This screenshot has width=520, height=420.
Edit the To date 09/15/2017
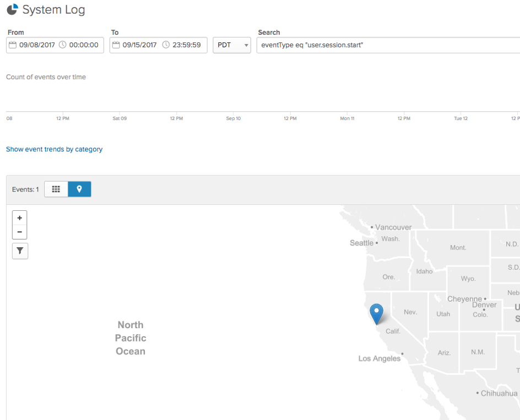140,45
